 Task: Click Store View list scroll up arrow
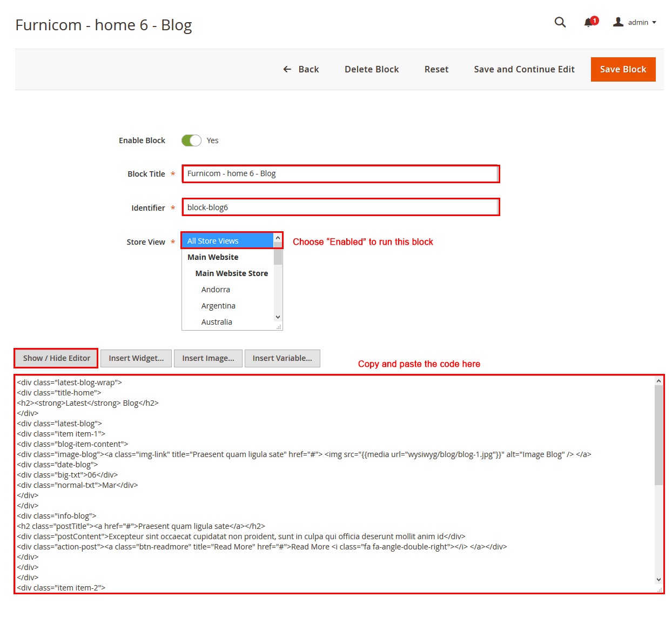tap(278, 238)
